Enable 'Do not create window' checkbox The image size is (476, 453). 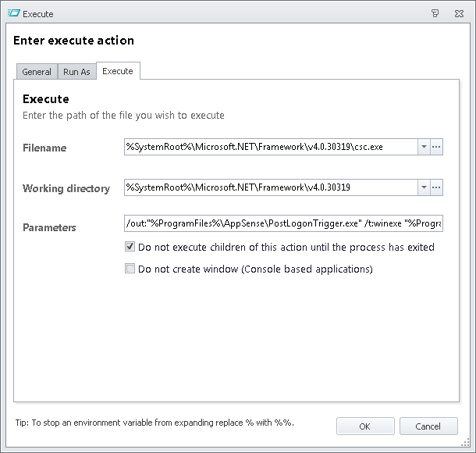130,269
